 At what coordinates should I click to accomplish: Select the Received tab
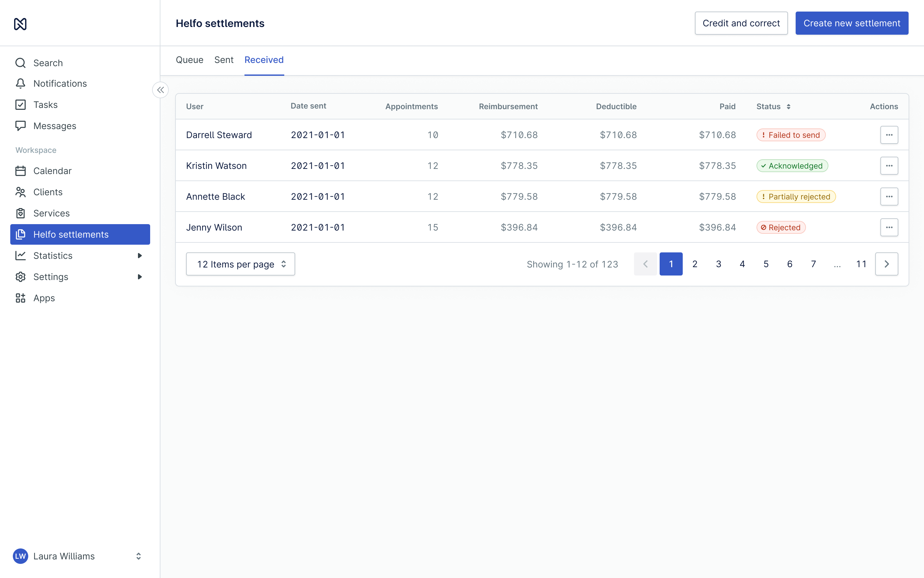pyautogui.click(x=264, y=60)
